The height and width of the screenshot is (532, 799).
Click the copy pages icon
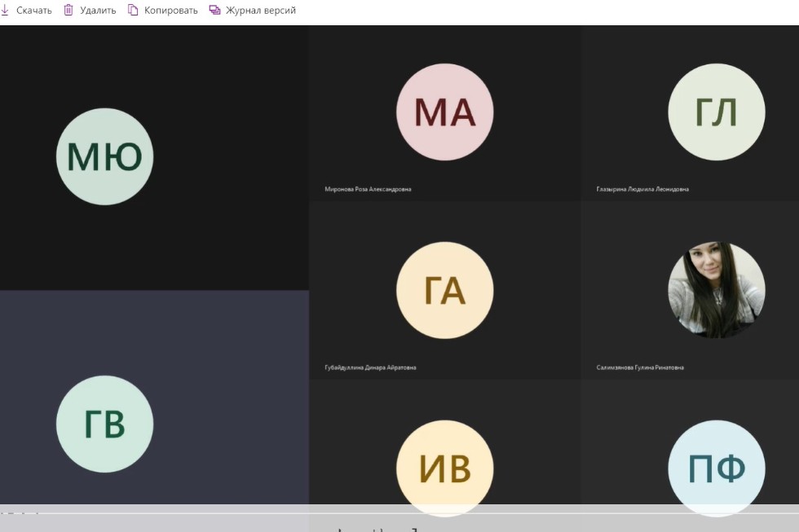[x=133, y=11]
